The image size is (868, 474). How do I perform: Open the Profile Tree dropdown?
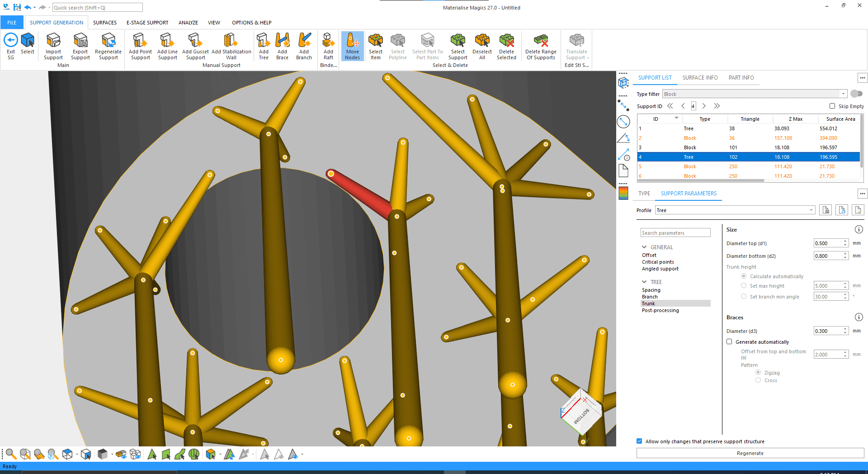pyautogui.click(x=735, y=210)
